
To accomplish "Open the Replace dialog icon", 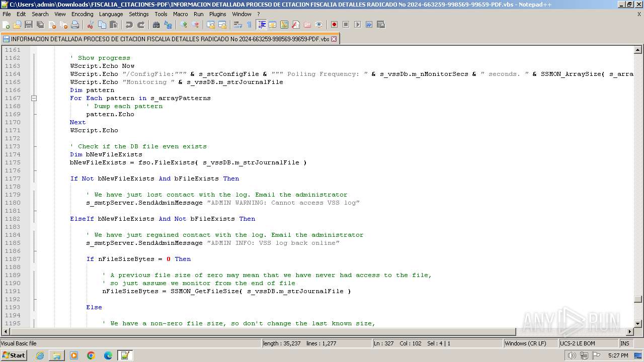I will (168, 25).
